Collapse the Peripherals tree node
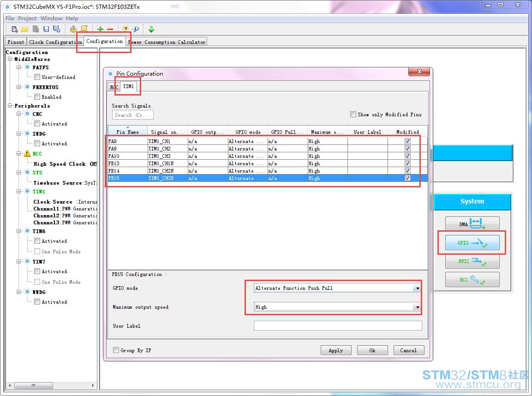Screen dimensions: 532x396 click(10, 106)
